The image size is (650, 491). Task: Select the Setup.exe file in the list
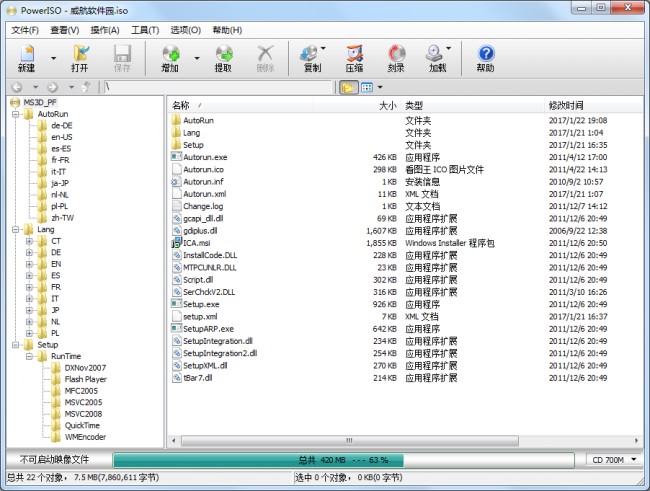(200, 304)
